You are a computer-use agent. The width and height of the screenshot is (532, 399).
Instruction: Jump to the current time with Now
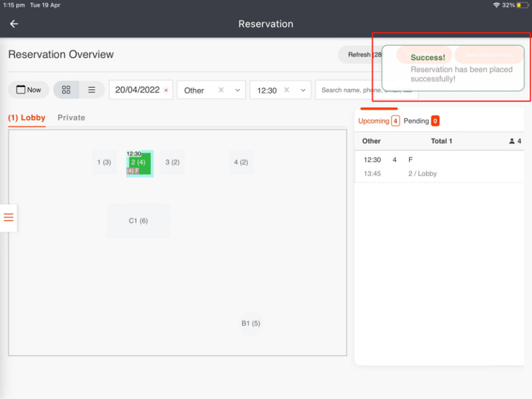pyautogui.click(x=28, y=90)
